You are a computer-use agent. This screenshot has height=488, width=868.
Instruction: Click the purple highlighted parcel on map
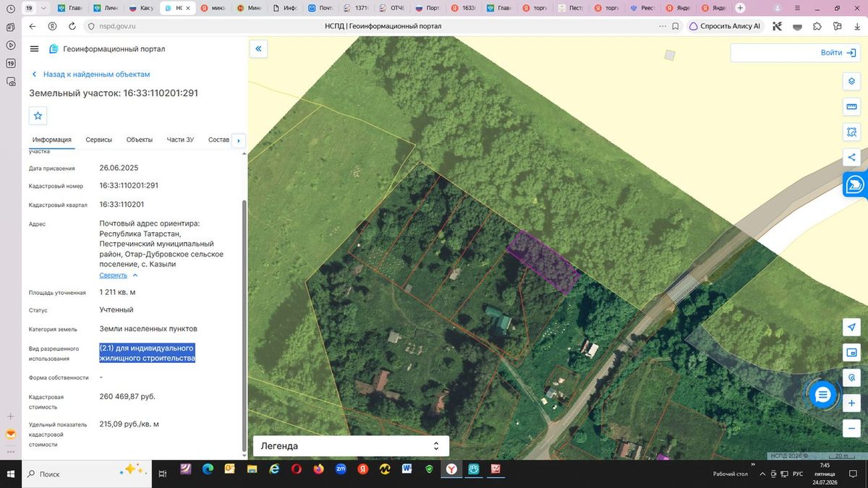[542, 262]
